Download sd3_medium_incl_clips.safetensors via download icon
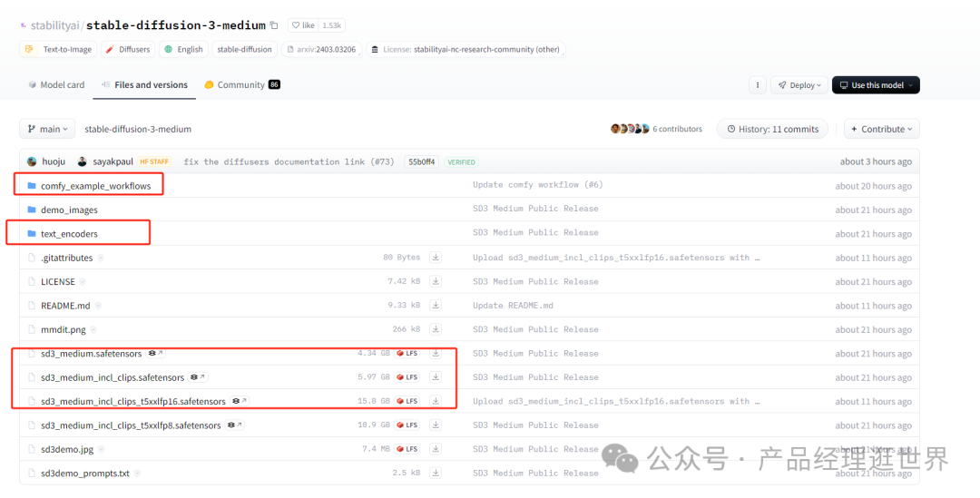 436,377
